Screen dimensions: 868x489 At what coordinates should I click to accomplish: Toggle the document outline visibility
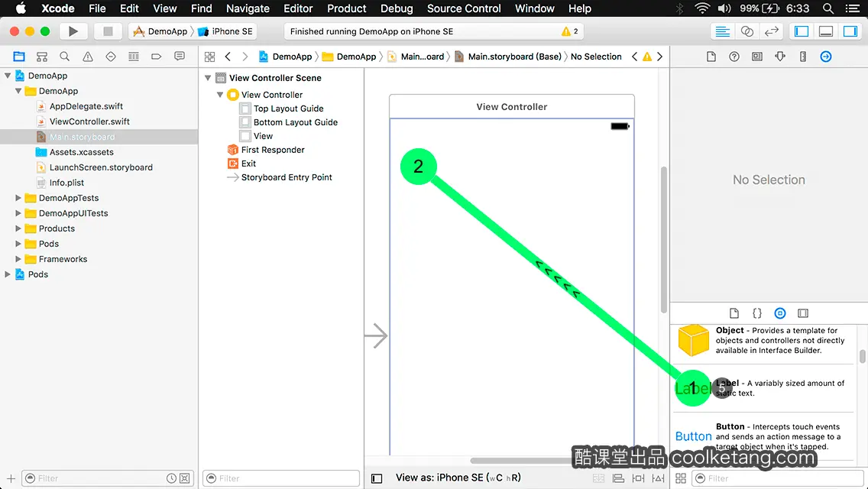(x=377, y=478)
